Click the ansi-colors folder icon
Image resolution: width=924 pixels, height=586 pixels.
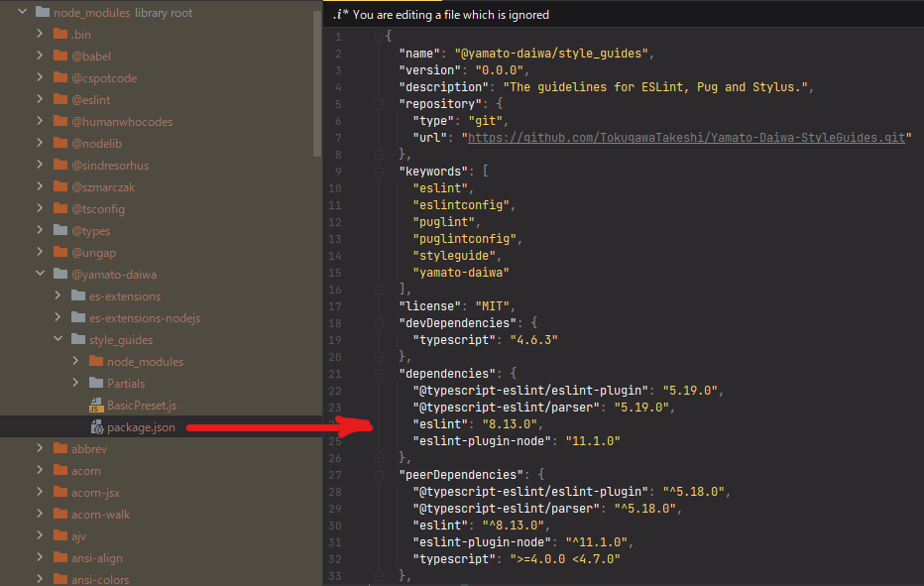(x=60, y=579)
